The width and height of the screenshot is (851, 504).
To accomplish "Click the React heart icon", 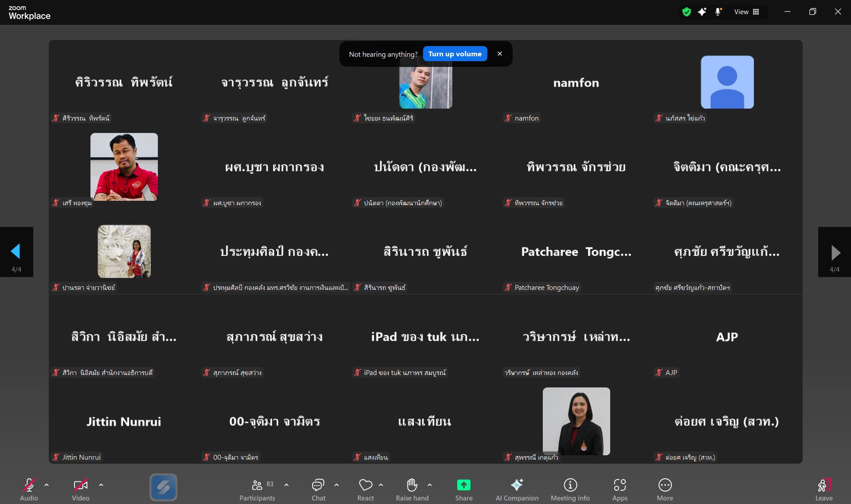I will (x=365, y=486).
